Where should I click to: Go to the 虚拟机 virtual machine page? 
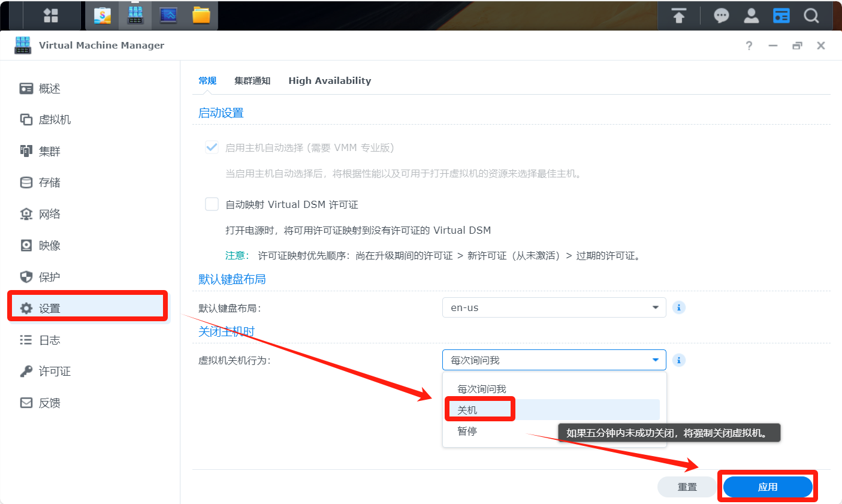(54, 120)
